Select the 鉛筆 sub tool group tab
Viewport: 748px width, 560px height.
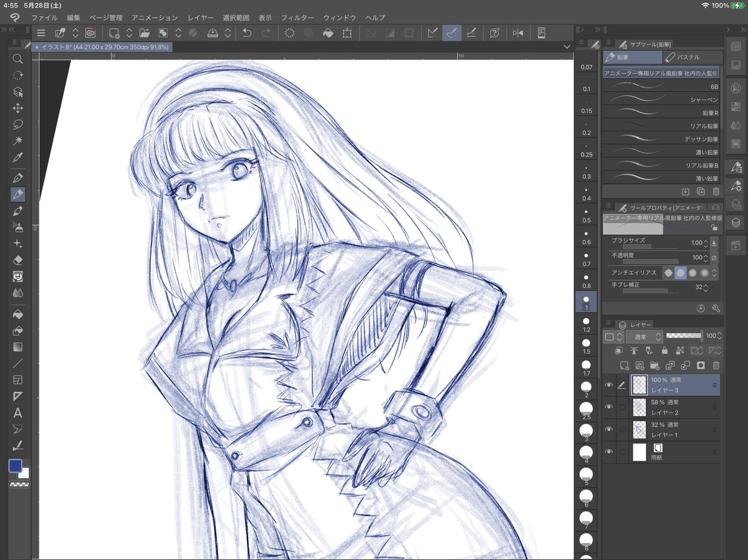(632, 57)
